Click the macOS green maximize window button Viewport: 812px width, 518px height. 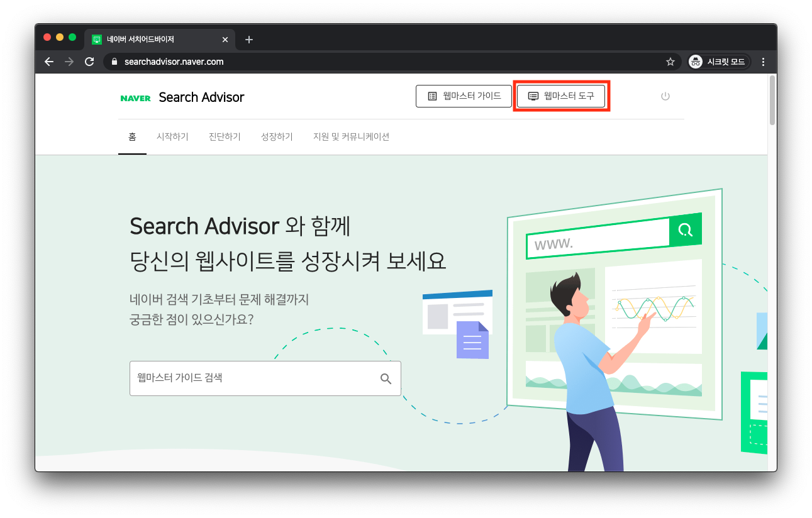point(72,37)
